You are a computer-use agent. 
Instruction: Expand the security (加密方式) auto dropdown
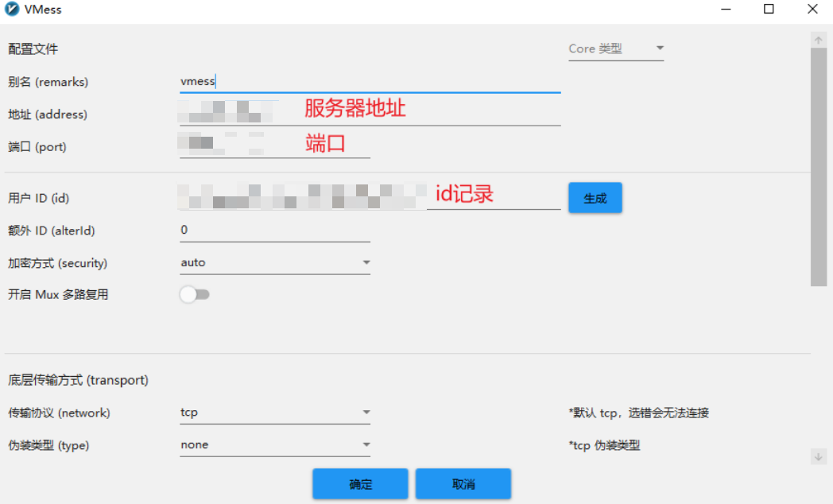coord(275,262)
